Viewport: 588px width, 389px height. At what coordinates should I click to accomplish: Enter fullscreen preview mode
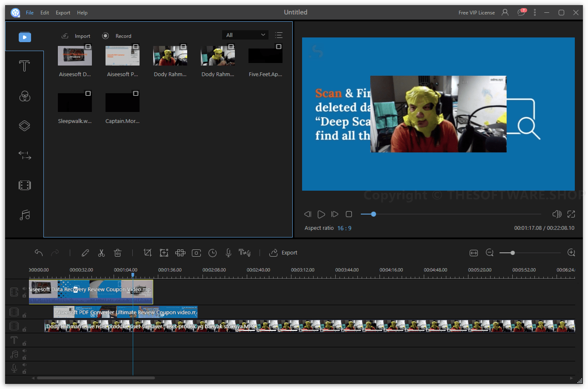(571, 214)
